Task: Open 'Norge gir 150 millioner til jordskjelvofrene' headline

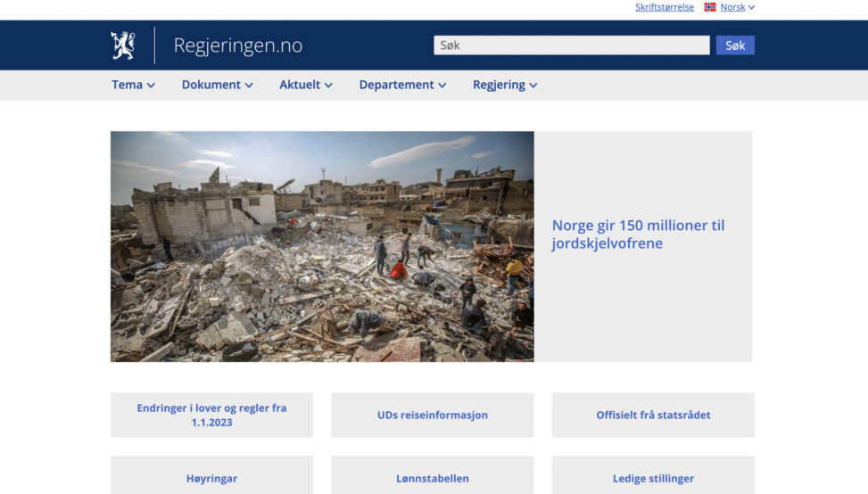Action: coord(638,234)
